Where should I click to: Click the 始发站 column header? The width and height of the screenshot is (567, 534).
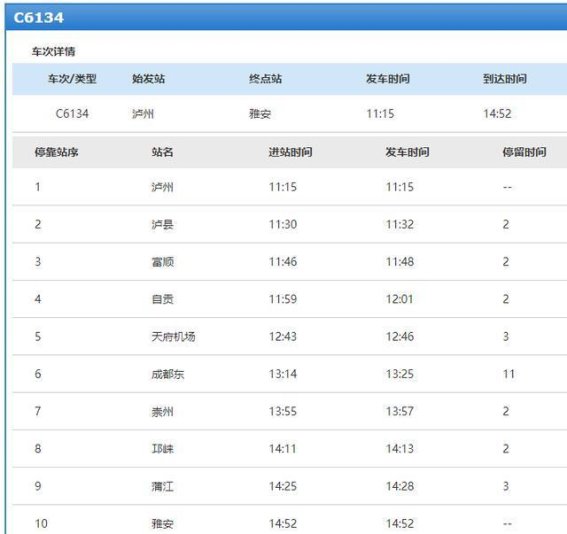[x=148, y=78]
